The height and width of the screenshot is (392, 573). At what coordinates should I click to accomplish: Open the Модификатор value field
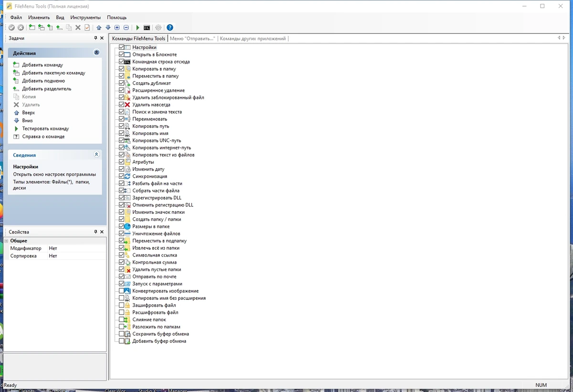[x=77, y=248]
